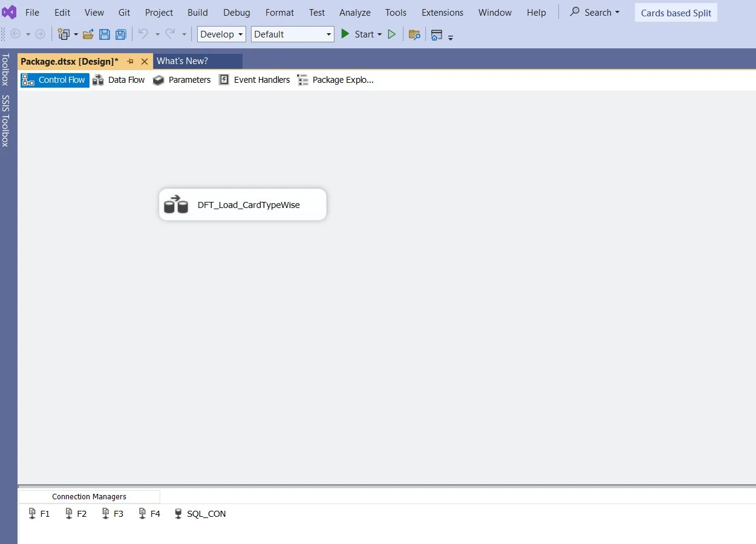Pin the Package.dtsx tab
The image size is (756, 544).
pyautogui.click(x=130, y=62)
